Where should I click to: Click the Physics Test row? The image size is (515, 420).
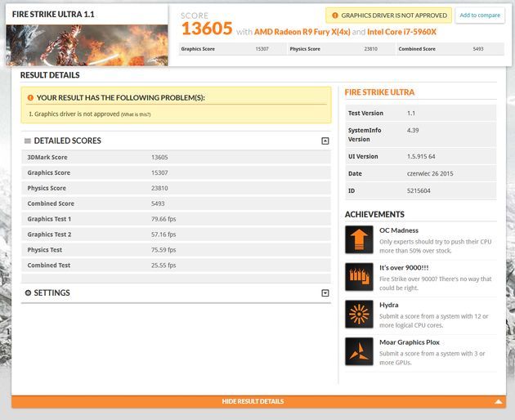176,250
